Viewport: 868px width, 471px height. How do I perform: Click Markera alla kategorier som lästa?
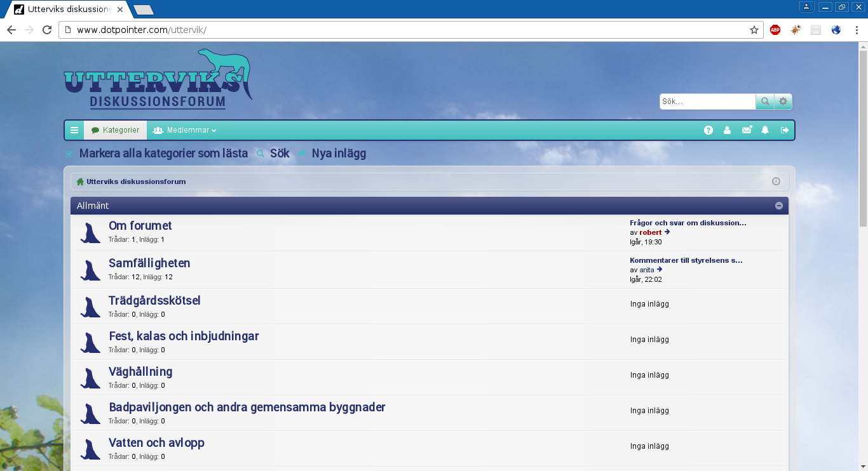(x=163, y=154)
